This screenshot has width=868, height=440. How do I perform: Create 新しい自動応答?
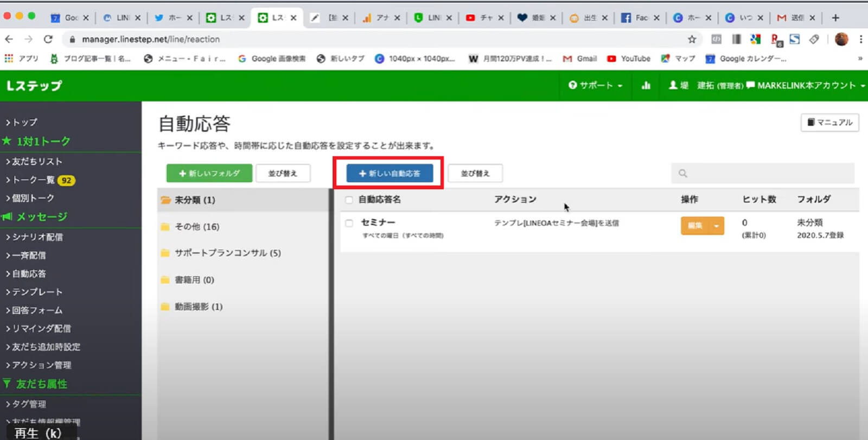[x=390, y=174]
